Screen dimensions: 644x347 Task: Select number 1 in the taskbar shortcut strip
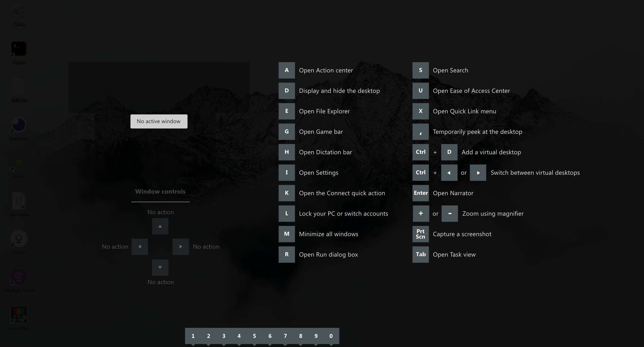[x=193, y=336]
